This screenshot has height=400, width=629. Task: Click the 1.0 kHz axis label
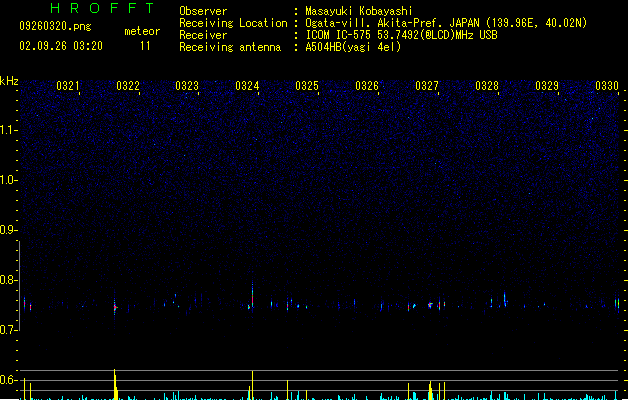tap(8, 180)
